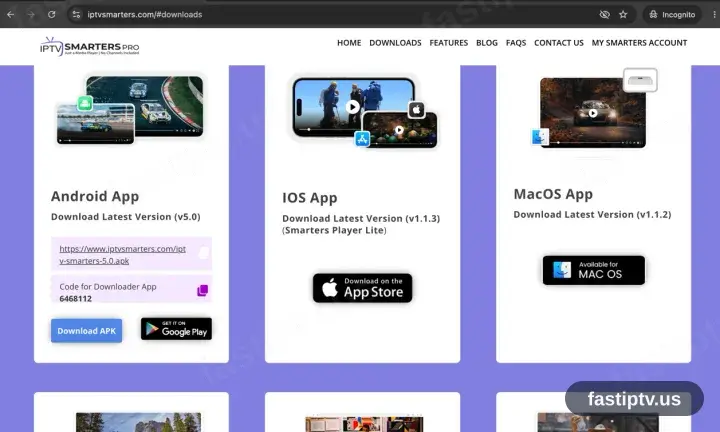Image resolution: width=720 pixels, height=432 pixels.
Task: Open the HOME menu item
Action: point(349,43)
